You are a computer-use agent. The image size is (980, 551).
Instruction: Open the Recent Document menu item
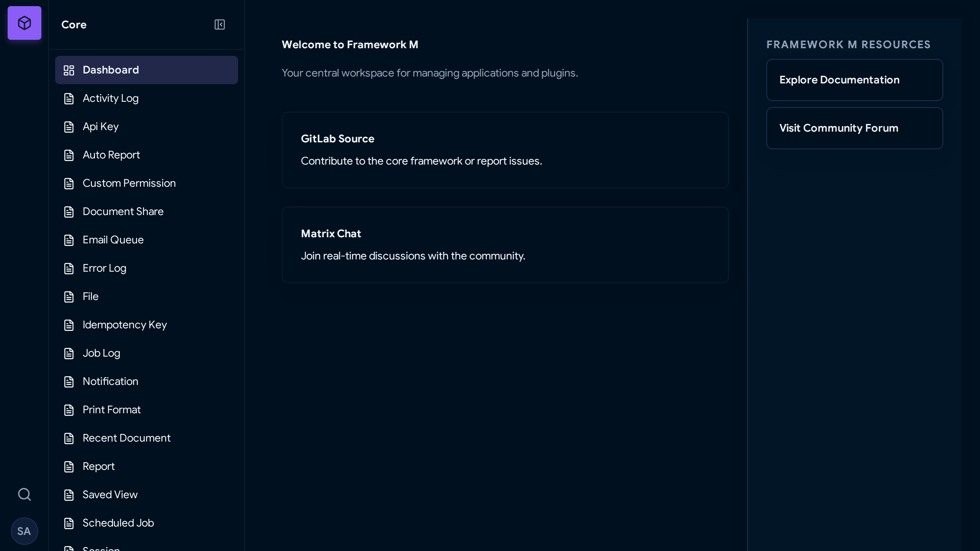point(147,438)
